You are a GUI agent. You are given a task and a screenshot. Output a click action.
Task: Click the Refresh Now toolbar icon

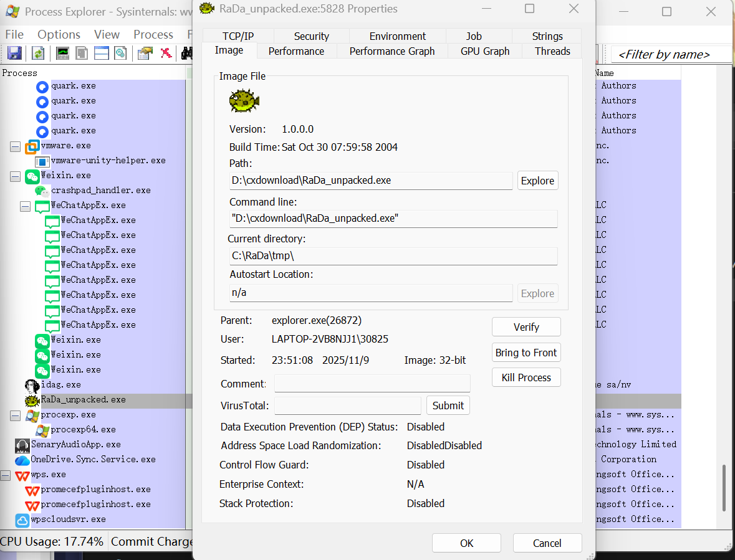pos(38,53)
